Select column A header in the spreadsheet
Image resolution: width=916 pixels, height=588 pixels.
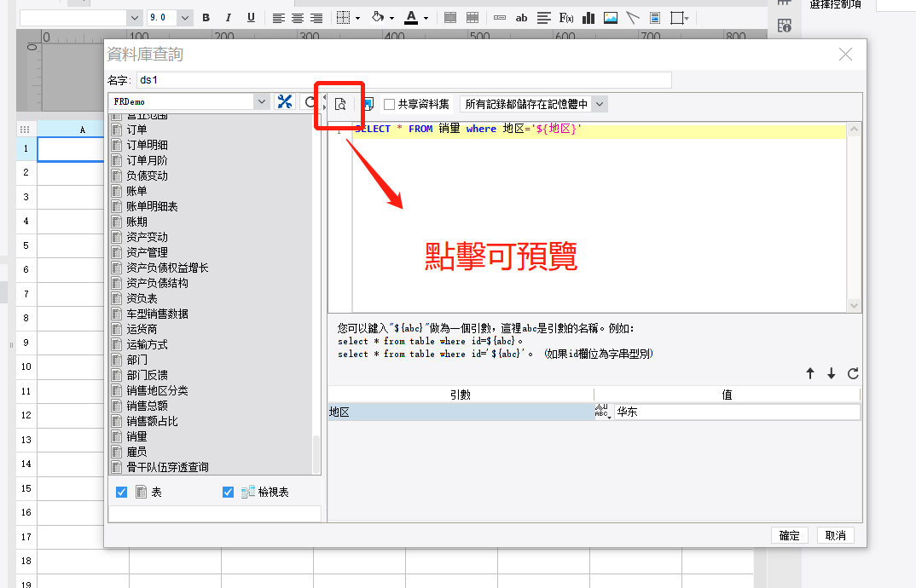pos(71,130)
